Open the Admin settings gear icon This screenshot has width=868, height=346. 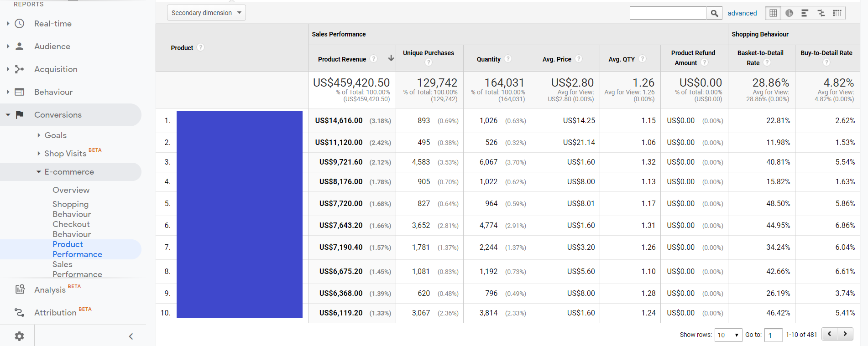coord(19,336)
